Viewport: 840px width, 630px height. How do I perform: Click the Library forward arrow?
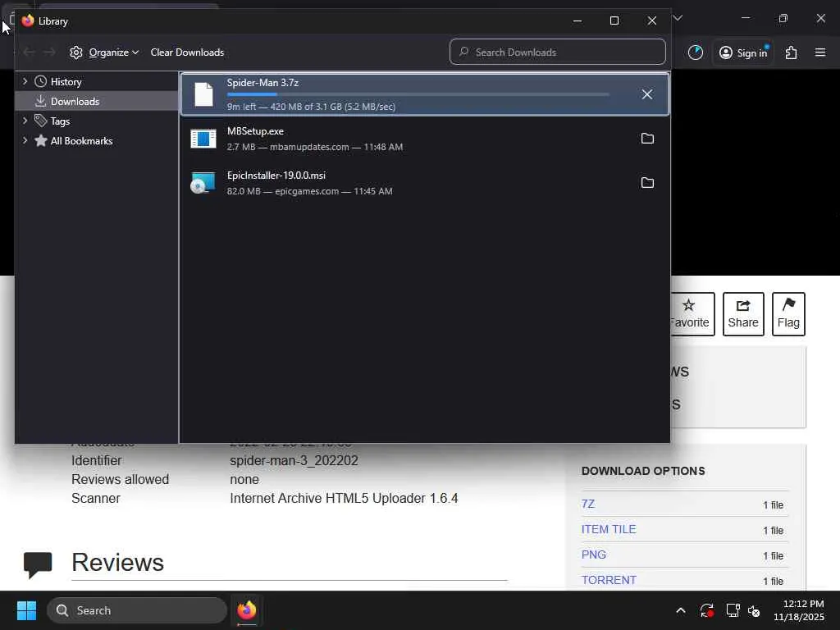[x=49, y=52]
